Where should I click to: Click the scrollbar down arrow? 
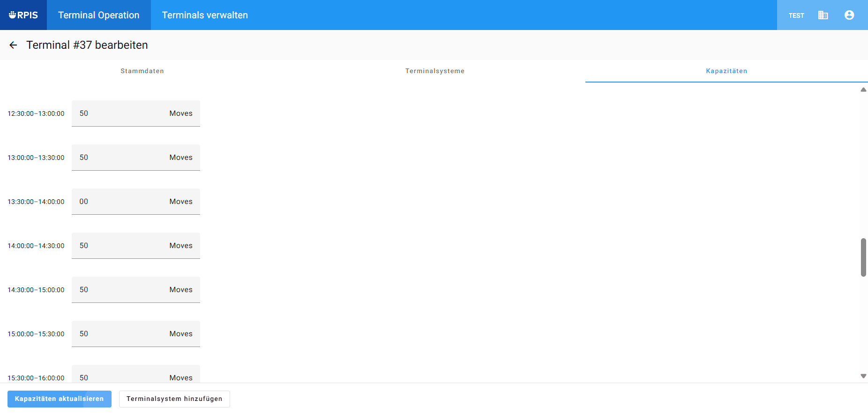point(863,376)
